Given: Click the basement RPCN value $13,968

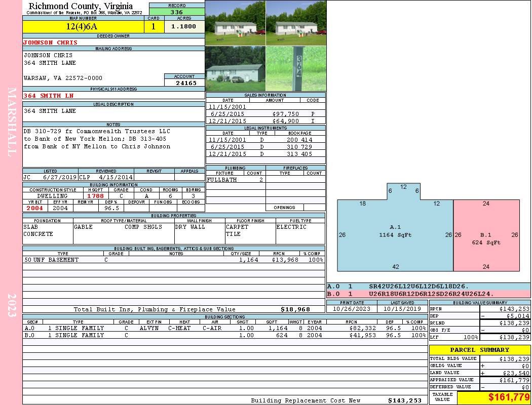Looking at the screenshot, I should [x=285, y=260].
